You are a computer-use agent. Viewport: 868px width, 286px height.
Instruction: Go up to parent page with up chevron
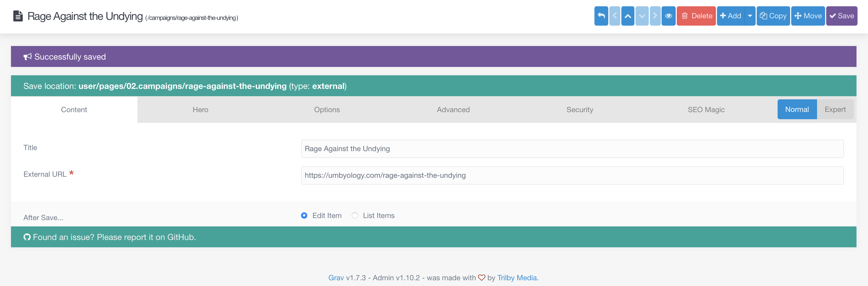click(x=628, y=16)
